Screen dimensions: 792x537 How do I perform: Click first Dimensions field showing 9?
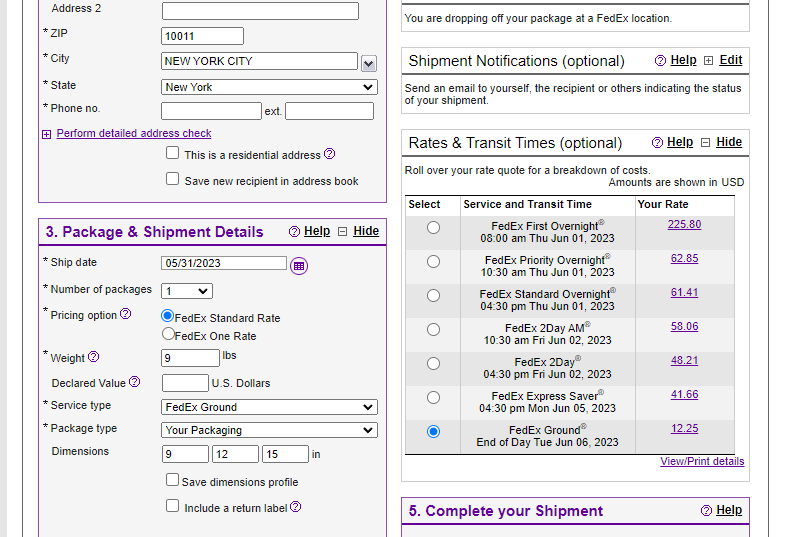(185, 454)
